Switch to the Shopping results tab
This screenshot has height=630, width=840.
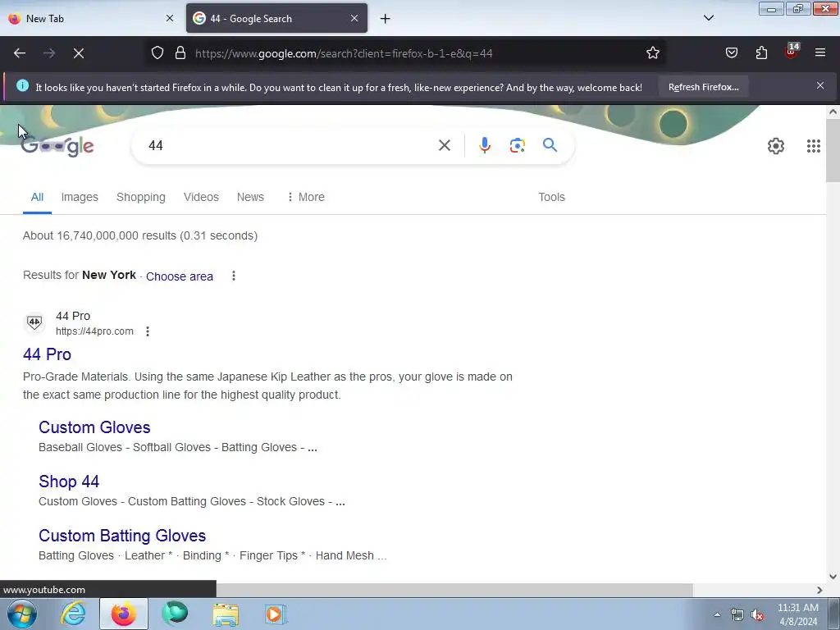pos(141,197)
